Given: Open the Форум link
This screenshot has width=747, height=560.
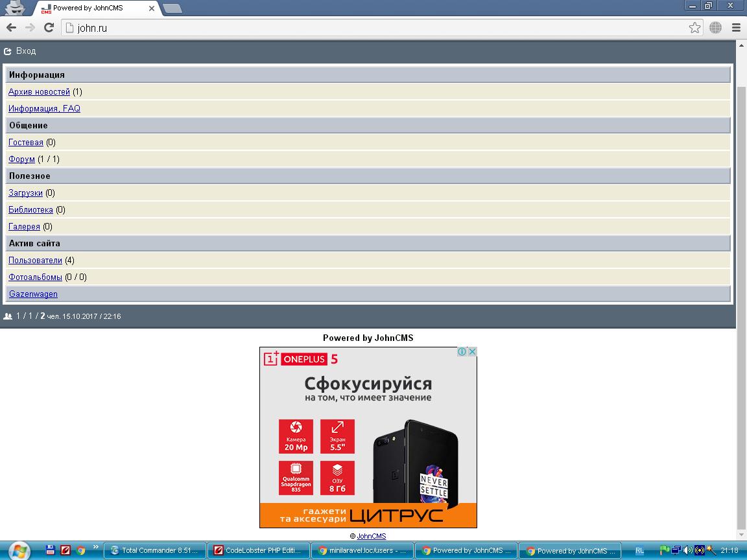Looking at the screenshot, I should [21, 159].
